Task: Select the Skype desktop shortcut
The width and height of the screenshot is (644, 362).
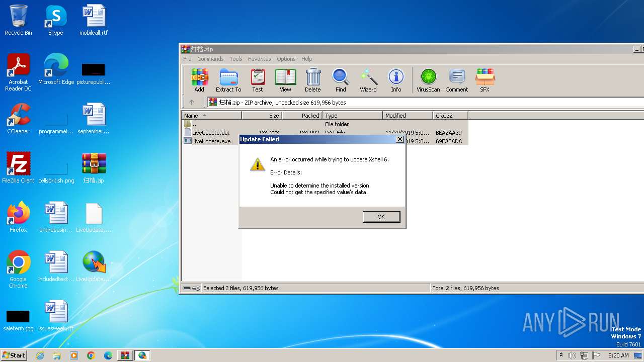Action: click(56, 20)
